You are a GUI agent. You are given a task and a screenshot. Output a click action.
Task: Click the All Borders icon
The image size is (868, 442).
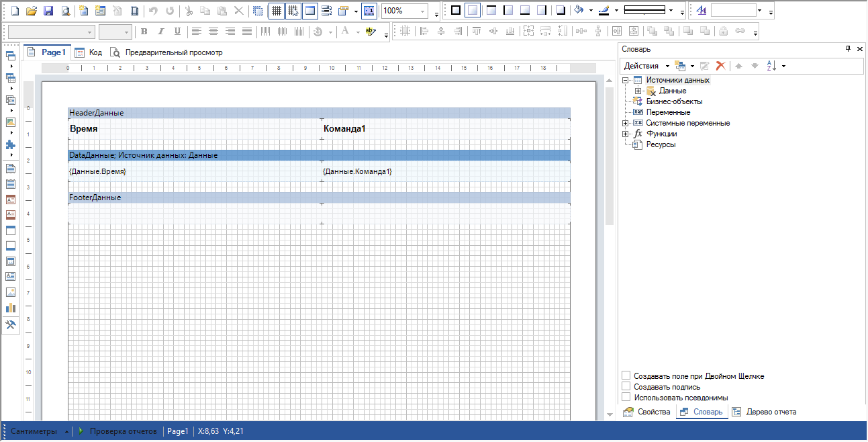pyautogui.click(x=456, y=11)
